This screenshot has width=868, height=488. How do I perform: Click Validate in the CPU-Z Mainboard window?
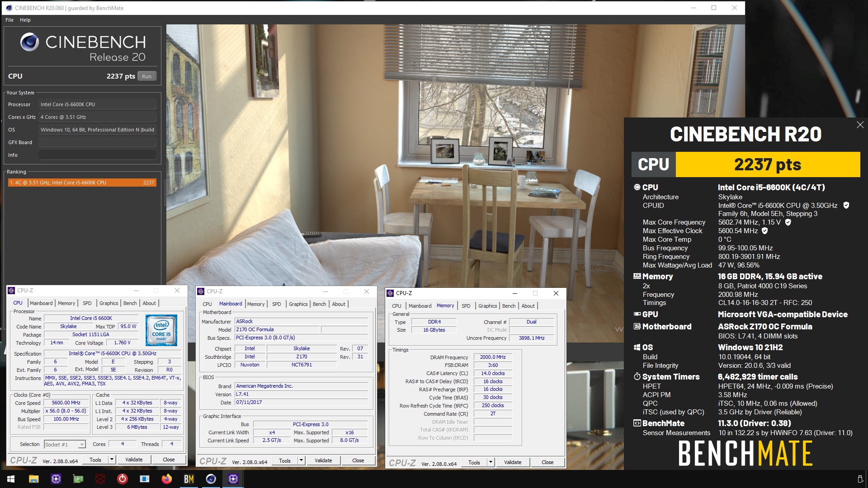point(323,460)
